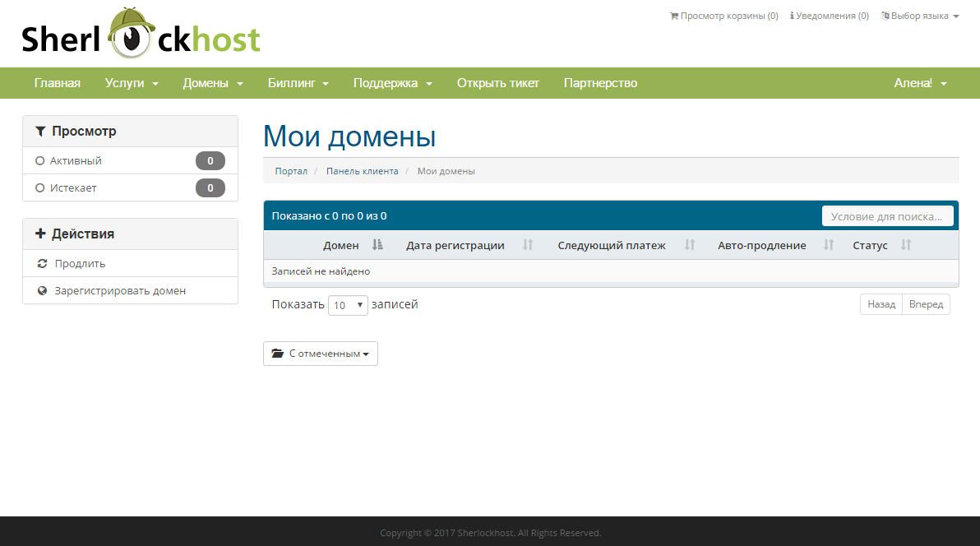Image resolution: width=980 pixels, height=546 pixels.
Task: Click the filter icon beside Просмотр
Action: (40, 132)
